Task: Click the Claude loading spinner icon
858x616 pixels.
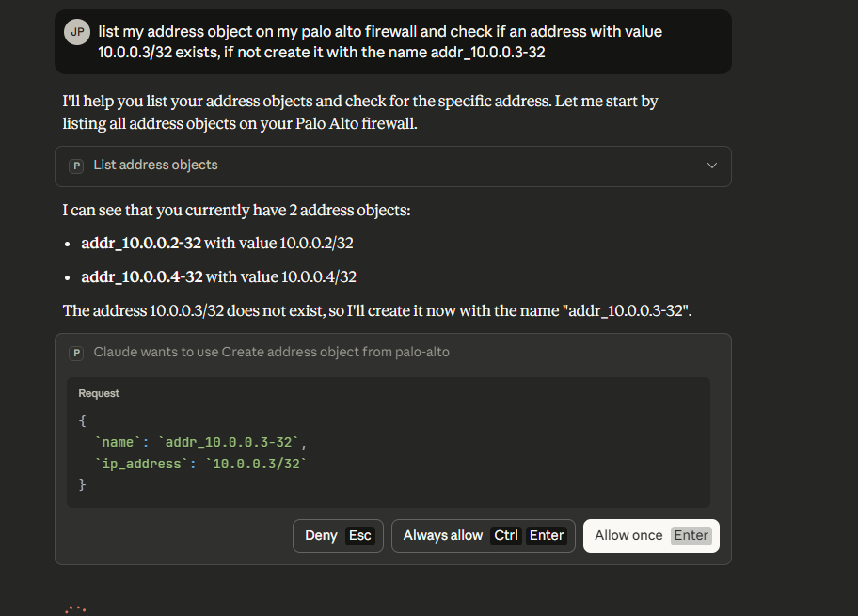Action: click(75, 609)
